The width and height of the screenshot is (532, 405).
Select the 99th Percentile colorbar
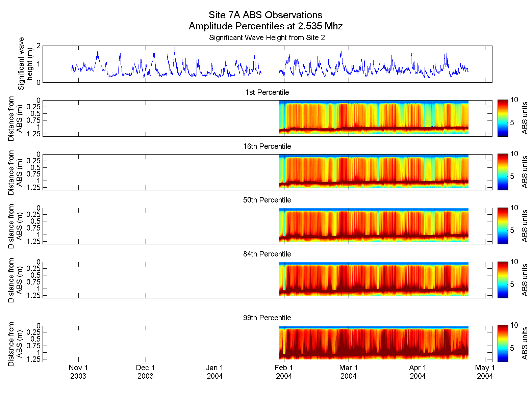(x=503, y=344)
